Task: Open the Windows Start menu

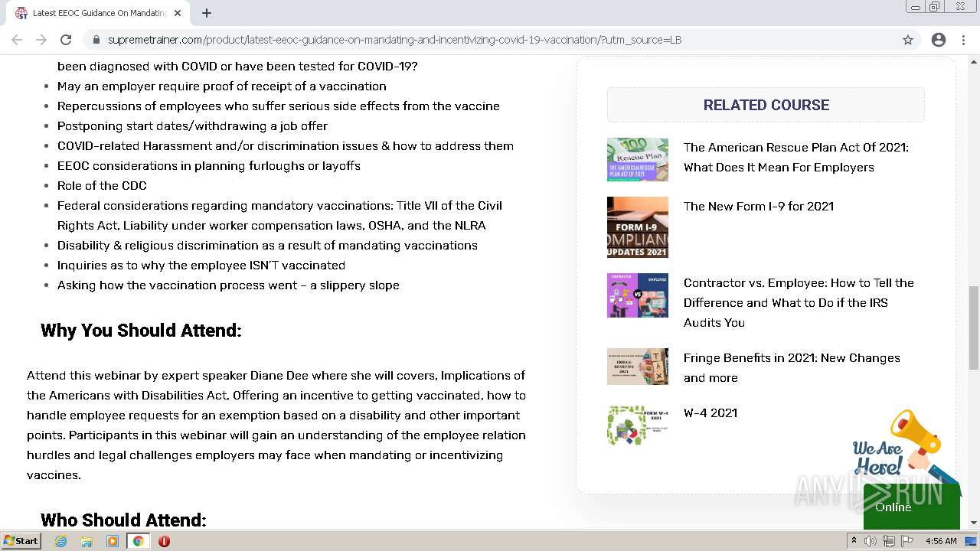Action: (x=21, y=541)
